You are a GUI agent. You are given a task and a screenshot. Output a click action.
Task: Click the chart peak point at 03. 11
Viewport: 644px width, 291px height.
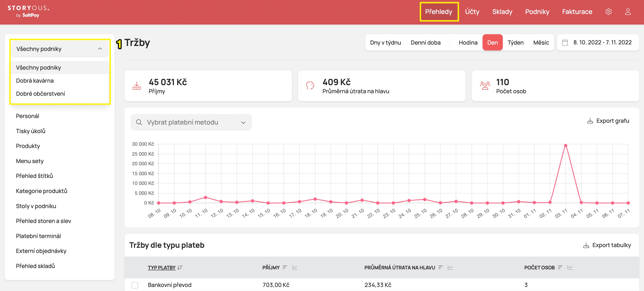tap(566, 145)
